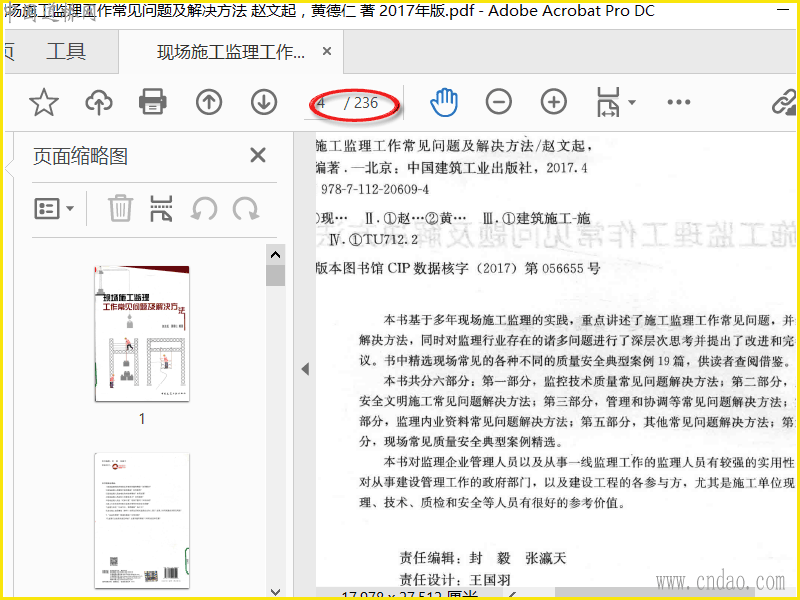
Task: Go to previous page with up arrow
Action: coord(209,102)
